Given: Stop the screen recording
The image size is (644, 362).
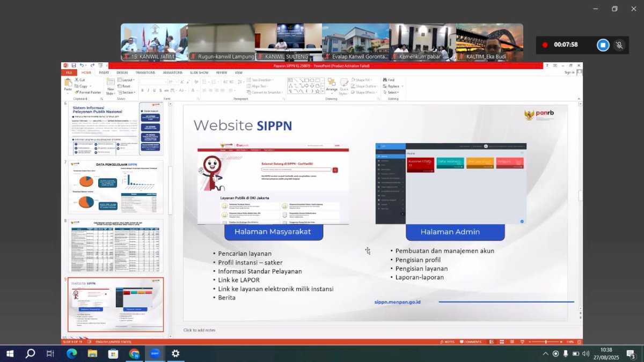Looking at the screenshot, I should pos(603,45).
